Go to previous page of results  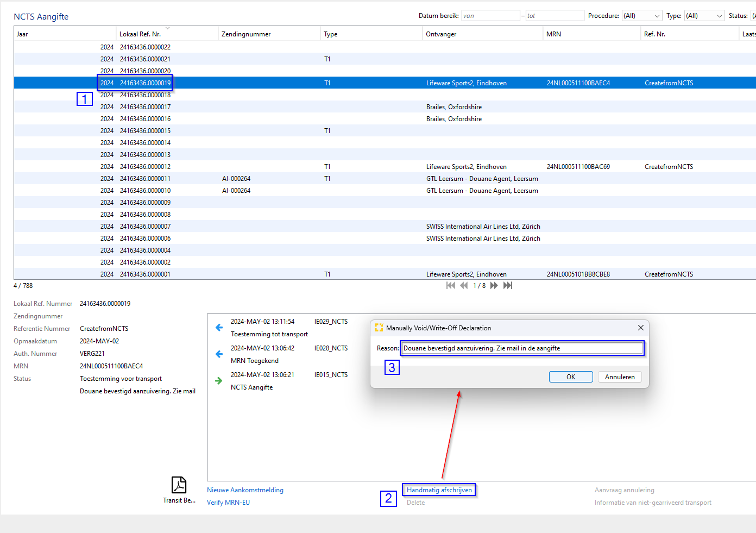[x=464, y=286]
